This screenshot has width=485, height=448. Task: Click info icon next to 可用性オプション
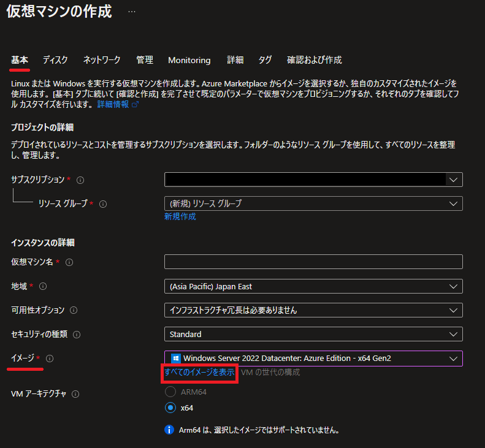74,310
